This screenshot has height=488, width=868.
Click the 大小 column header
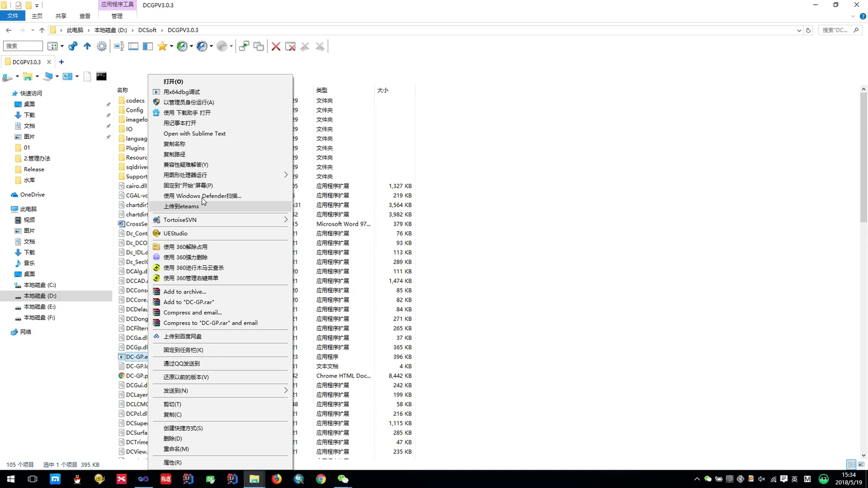pos(383,90)
